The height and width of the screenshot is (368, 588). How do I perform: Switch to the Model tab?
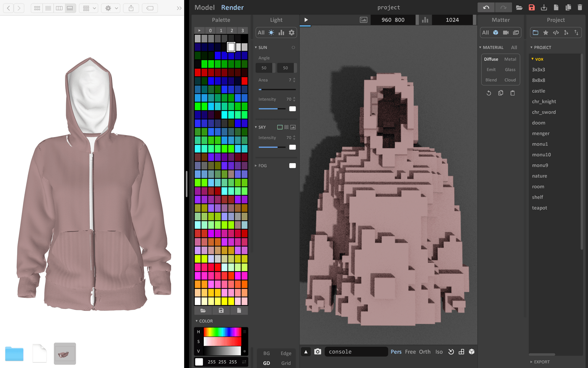(205, 7)
